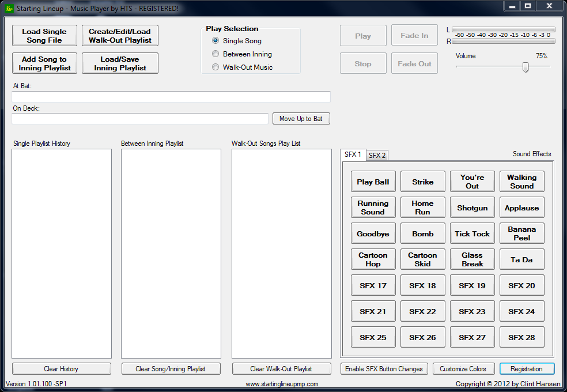Click the left channel level meter
The image size is (567, 392).
504,29
